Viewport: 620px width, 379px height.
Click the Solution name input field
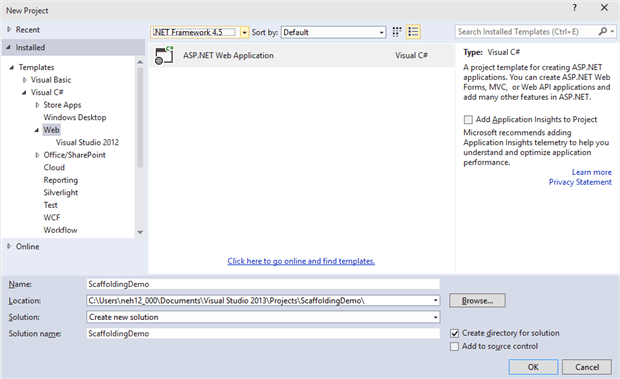pyautogui.click(x=263, y=334)
